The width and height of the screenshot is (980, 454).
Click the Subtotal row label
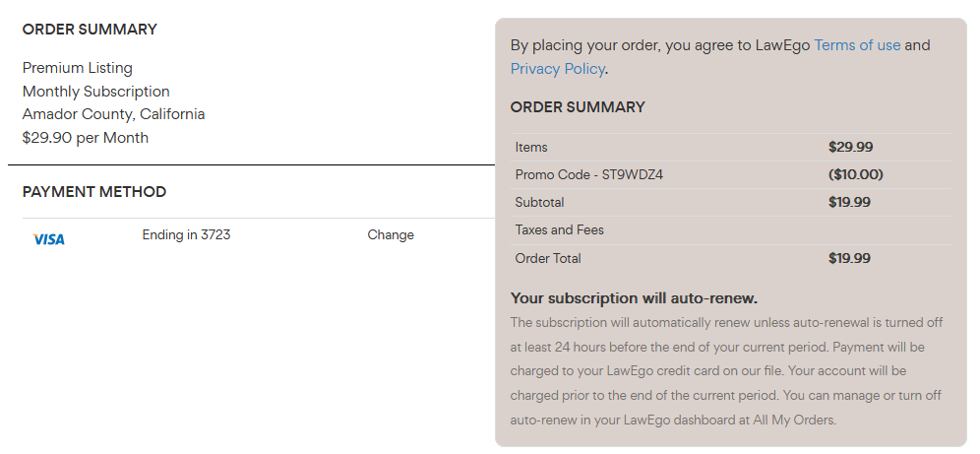click(539, 203)
